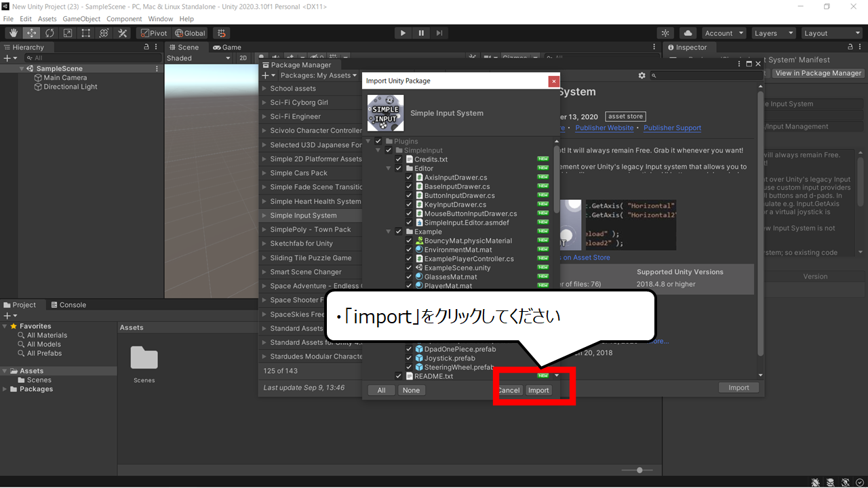Collapse SampleScene in Hierarchy
Image resolution: width=868 pixels, height=488 pixels.
click(22, 68)
